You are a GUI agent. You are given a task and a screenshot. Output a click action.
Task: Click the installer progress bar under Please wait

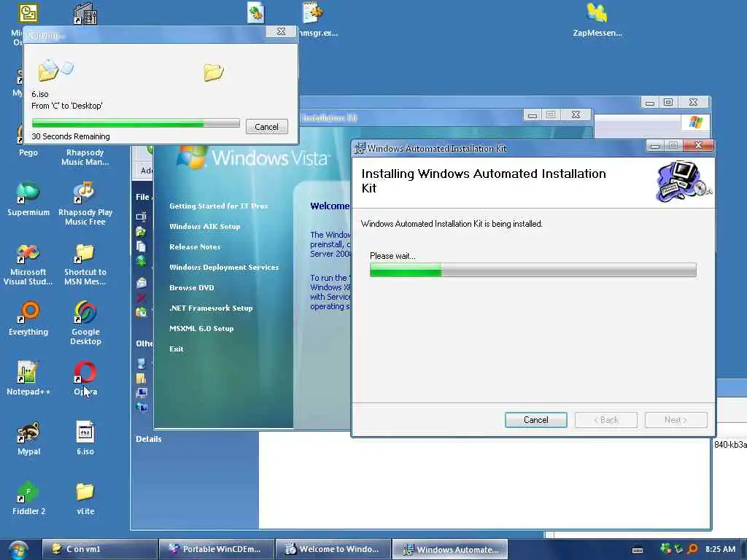533,270
